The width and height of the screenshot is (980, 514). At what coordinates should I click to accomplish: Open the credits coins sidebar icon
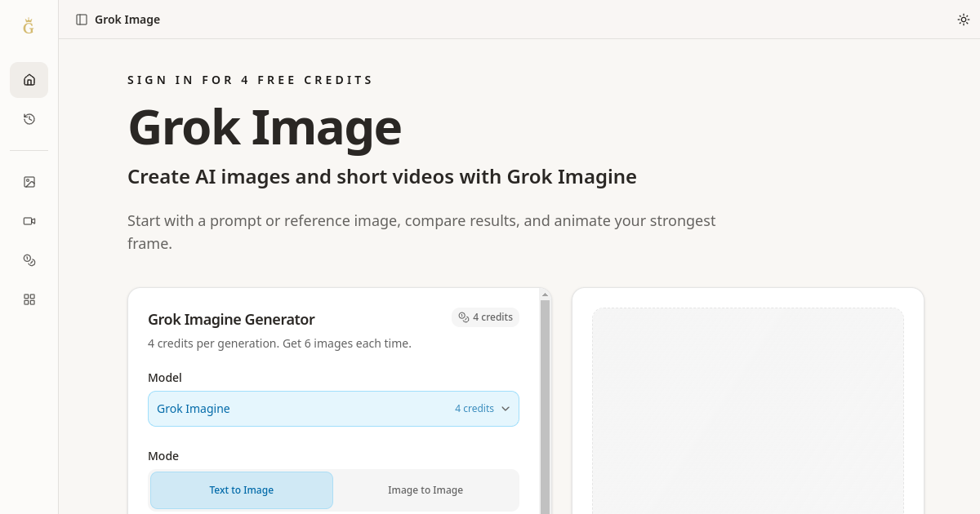click(x=29, y=260)
